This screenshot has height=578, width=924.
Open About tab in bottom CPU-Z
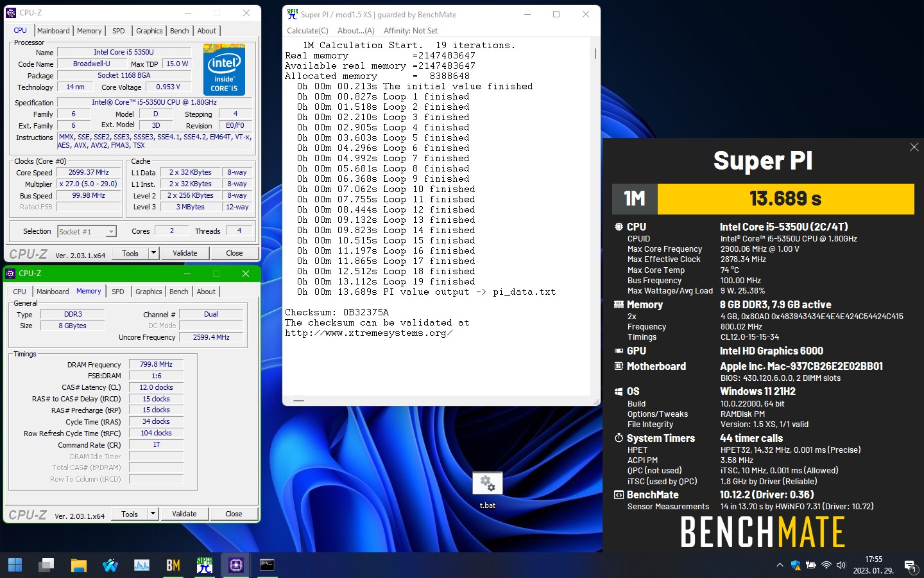(206, 292)
